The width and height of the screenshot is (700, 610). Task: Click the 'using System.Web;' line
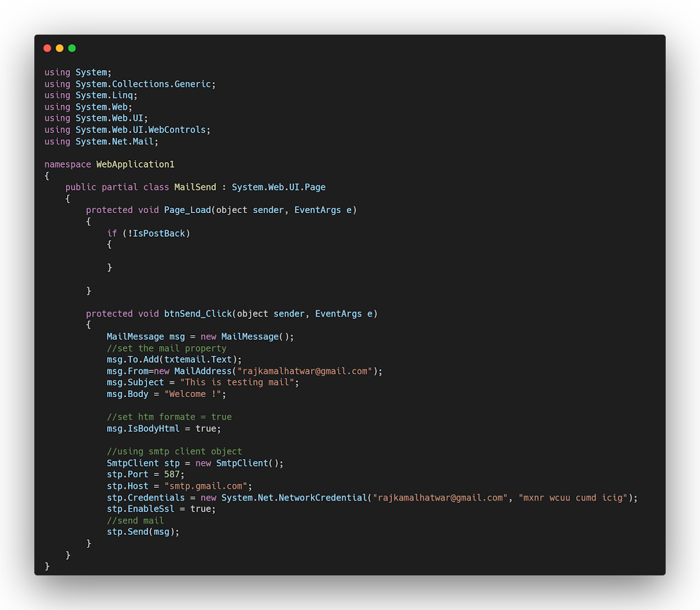coord(89,107)
